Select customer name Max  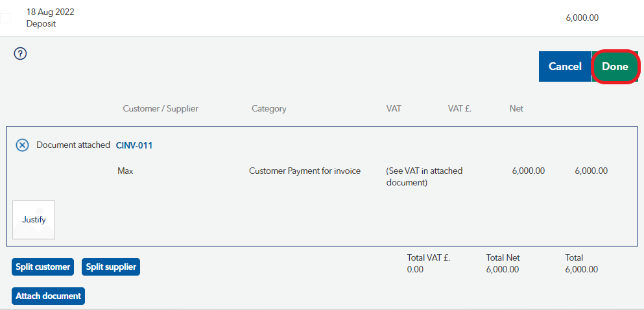pos(125,171)
